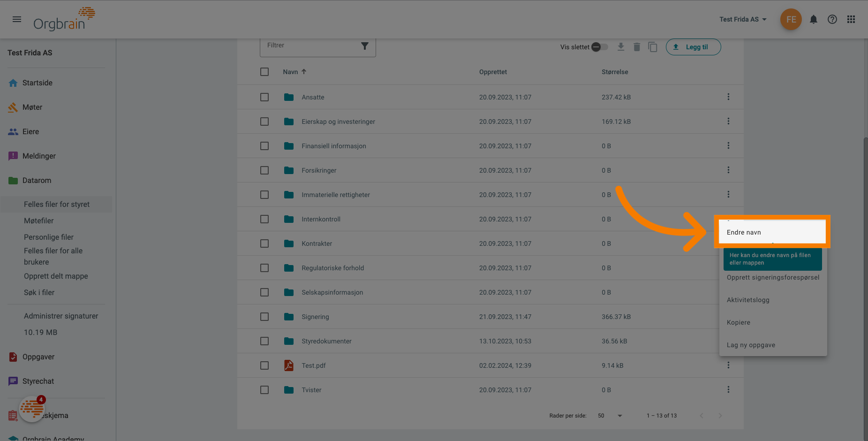Click the Legg til upload button
Image resolution: width=868 pixels, height=441 pixels.
[693, 47]
